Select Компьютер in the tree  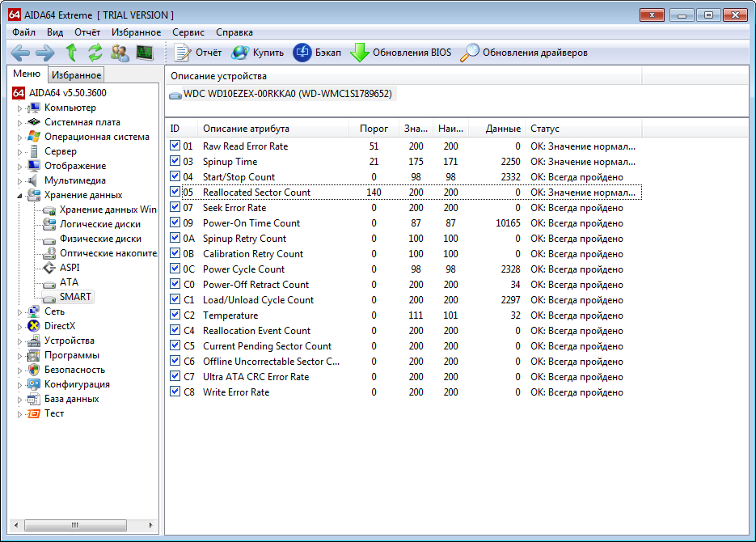pos(70,108)
